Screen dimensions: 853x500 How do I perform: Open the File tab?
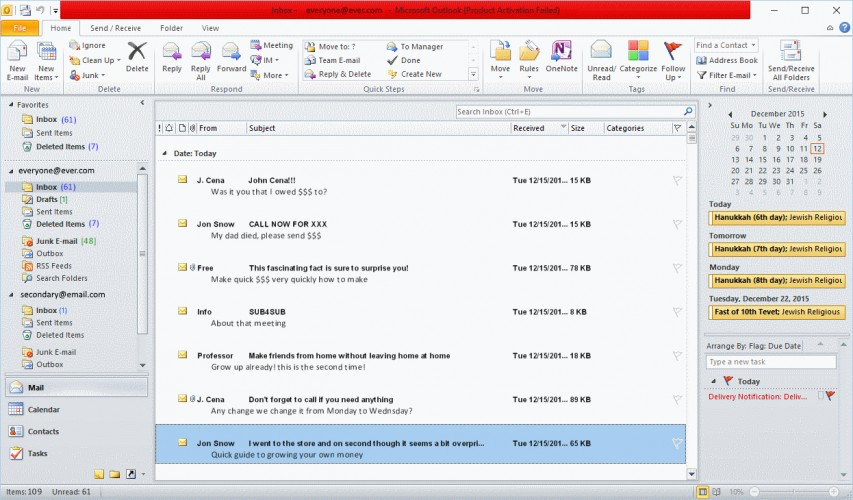click(20, 28)
